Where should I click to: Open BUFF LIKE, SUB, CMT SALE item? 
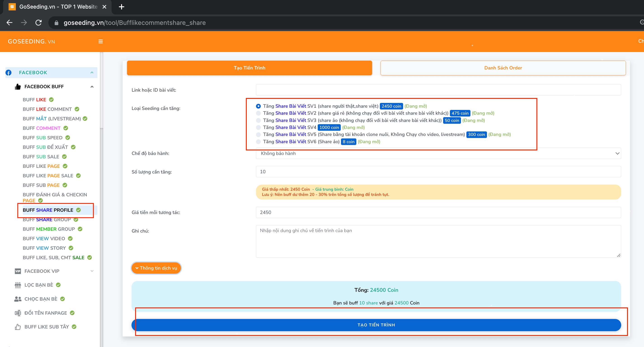point(54,258)
